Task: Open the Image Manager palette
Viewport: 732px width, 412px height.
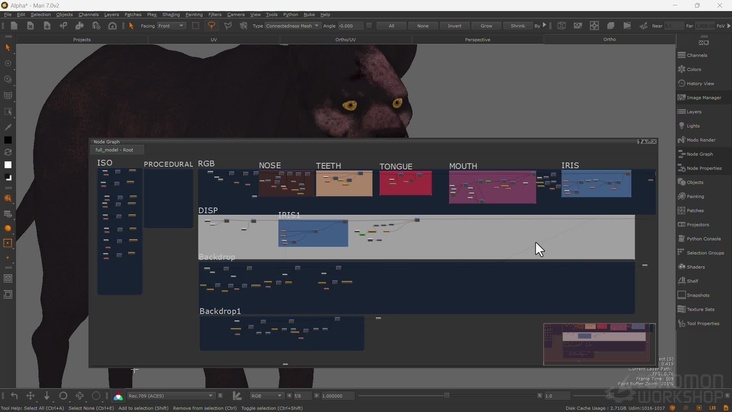Action: point(704,98)
